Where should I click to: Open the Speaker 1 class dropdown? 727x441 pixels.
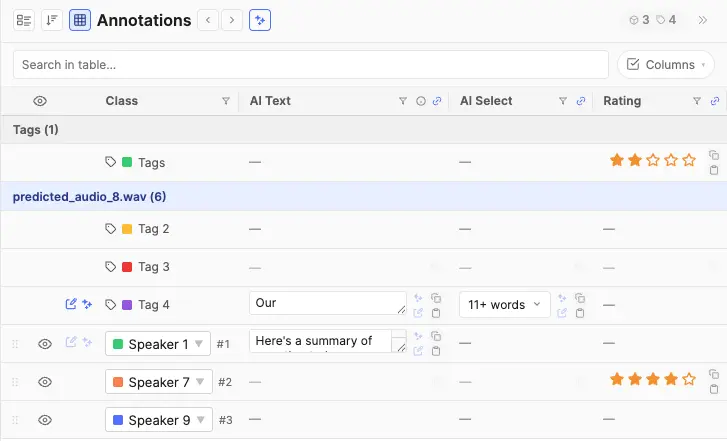(x=158, y=344)
